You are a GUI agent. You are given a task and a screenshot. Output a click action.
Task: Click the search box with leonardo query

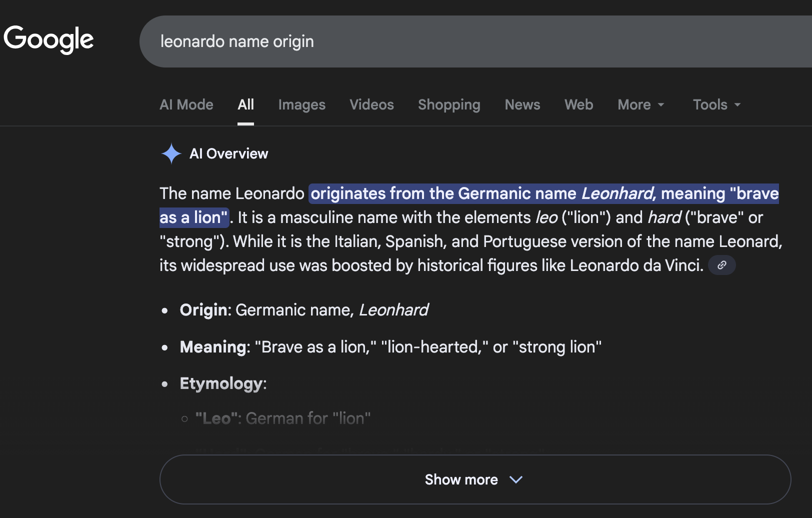coord(475,41)
